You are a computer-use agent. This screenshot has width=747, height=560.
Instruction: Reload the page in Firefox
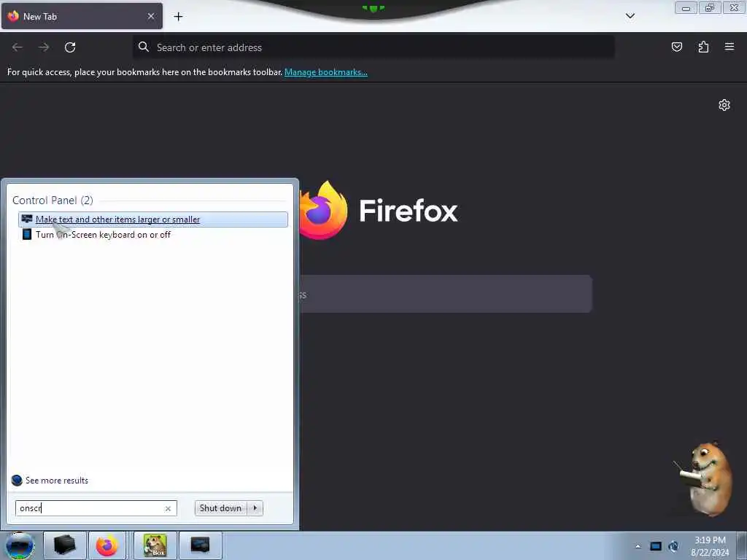click(x=70, y=47)
